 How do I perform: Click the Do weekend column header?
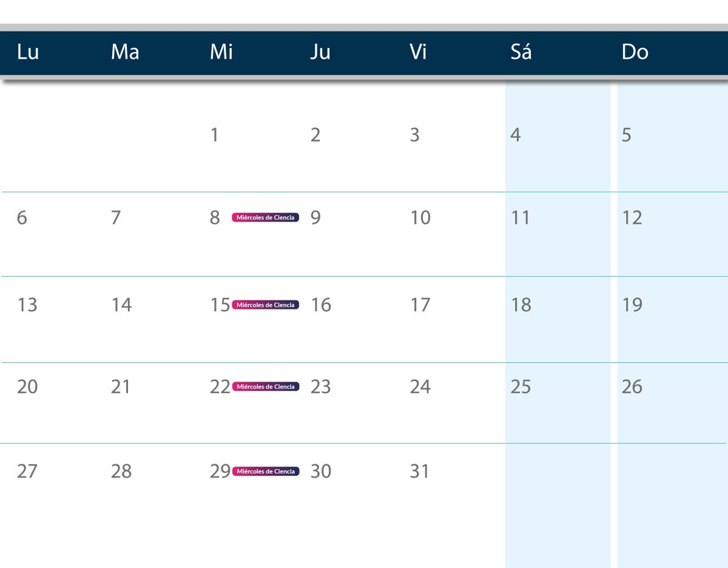click(x=635, y=53)
